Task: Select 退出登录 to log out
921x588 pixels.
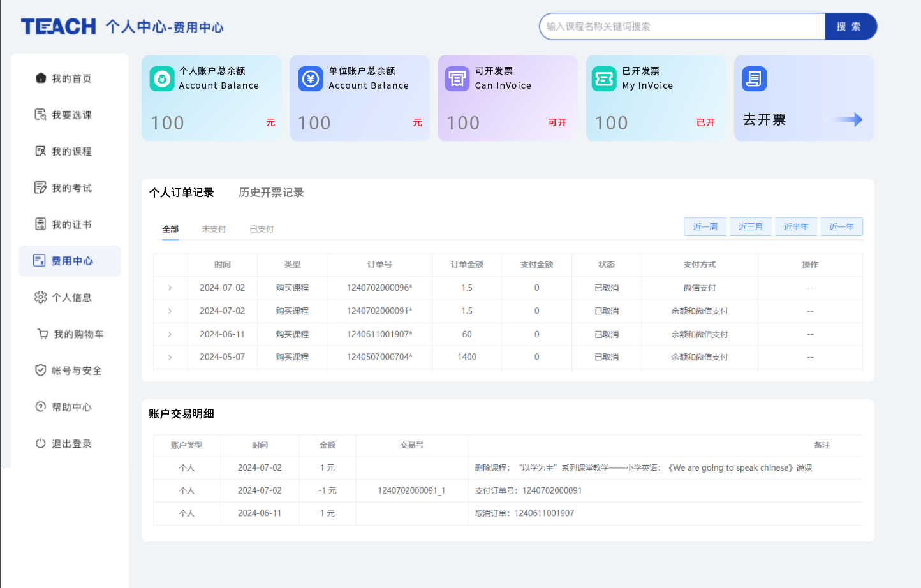Action: coord(71,444)
